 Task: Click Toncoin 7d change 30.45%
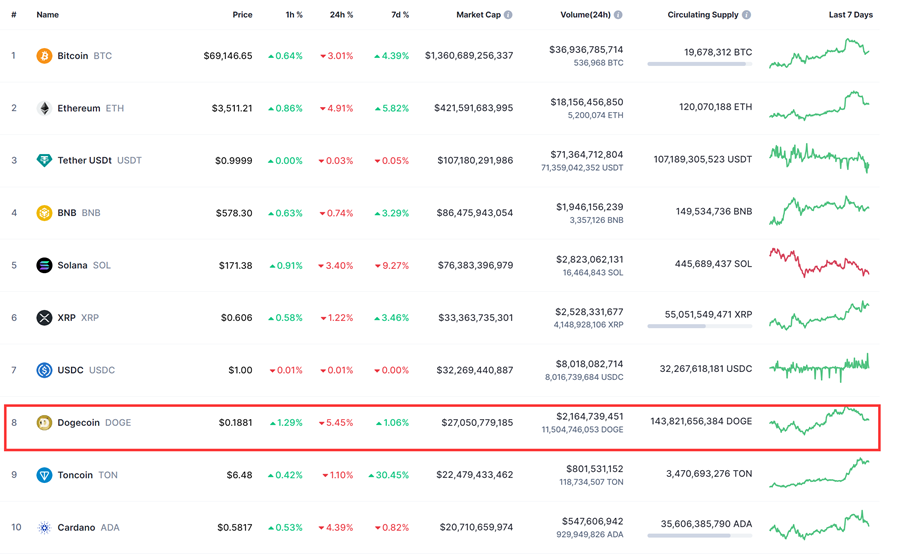[x=389, y=475]
